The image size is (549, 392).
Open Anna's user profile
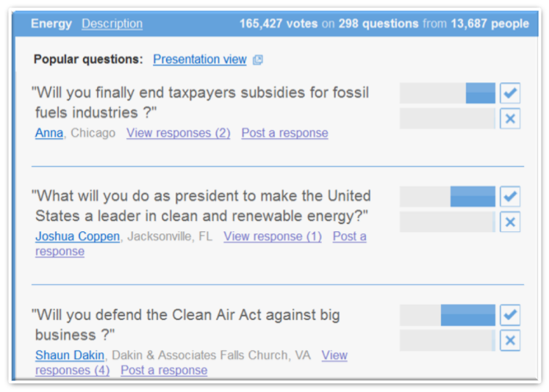pos(49,133)
